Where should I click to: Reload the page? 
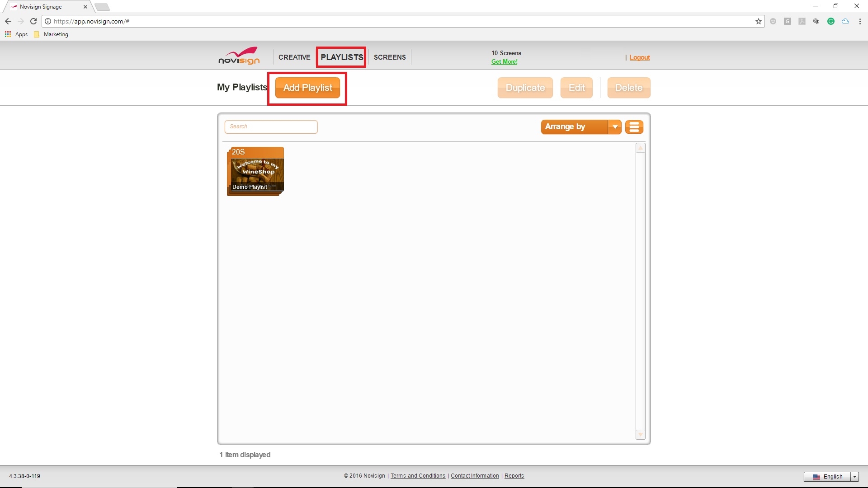(x=33, y=21)
